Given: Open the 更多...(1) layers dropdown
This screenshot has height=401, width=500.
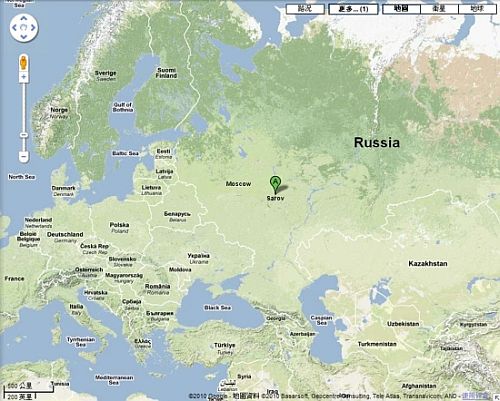Looking at the screenshot, I should tap(353, 9).
